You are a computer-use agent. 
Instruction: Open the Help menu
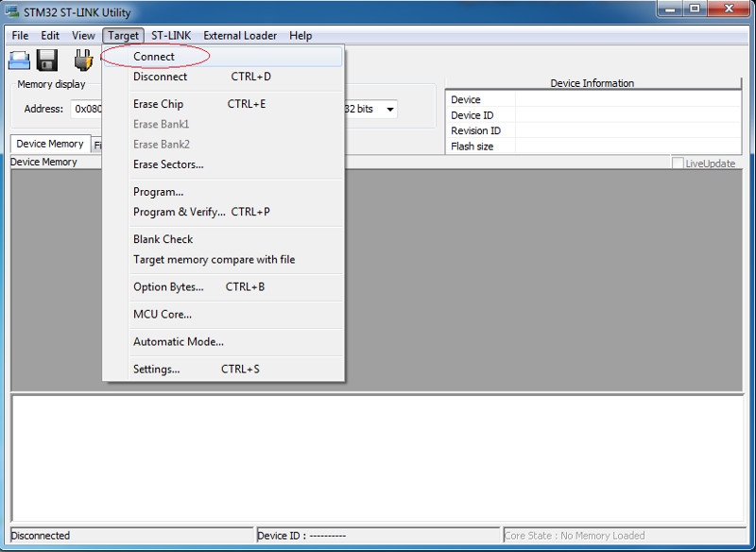(x=301, y=36)
